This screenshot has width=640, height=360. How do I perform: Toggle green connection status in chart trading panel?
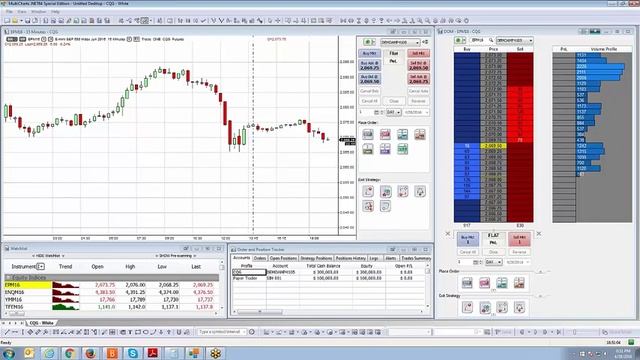(x=368, y=42)
